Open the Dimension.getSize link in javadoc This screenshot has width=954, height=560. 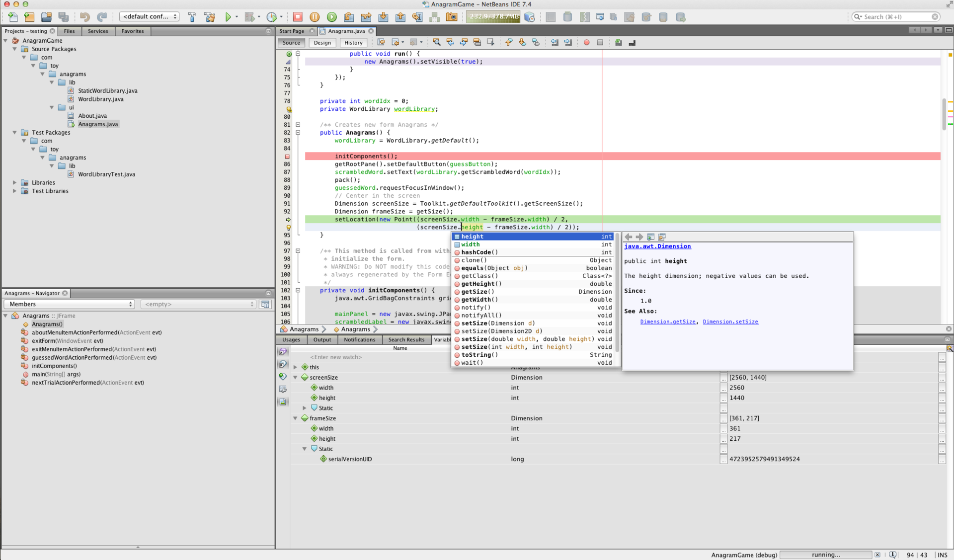coord(667,322)
